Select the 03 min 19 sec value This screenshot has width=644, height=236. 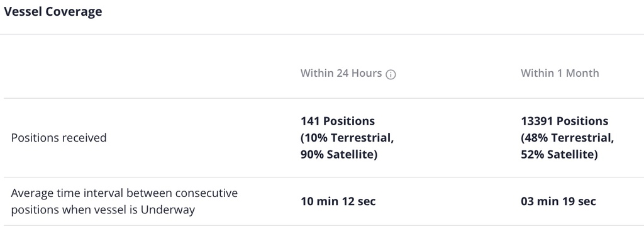click(x=558, y=201)
